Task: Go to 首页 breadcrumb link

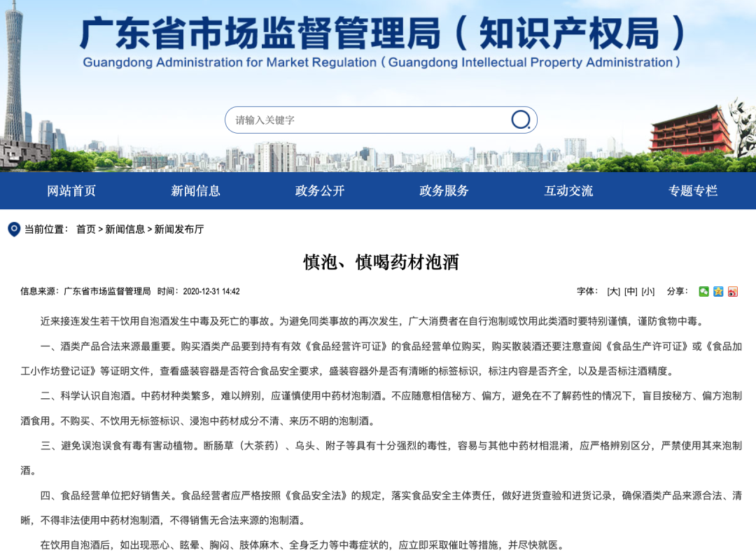Action: [86, 229]
